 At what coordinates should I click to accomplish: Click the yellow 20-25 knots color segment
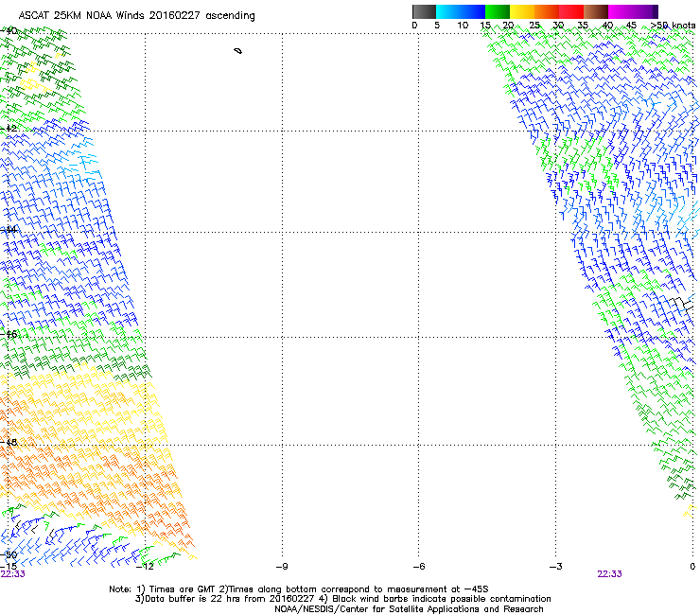(522, 11)
